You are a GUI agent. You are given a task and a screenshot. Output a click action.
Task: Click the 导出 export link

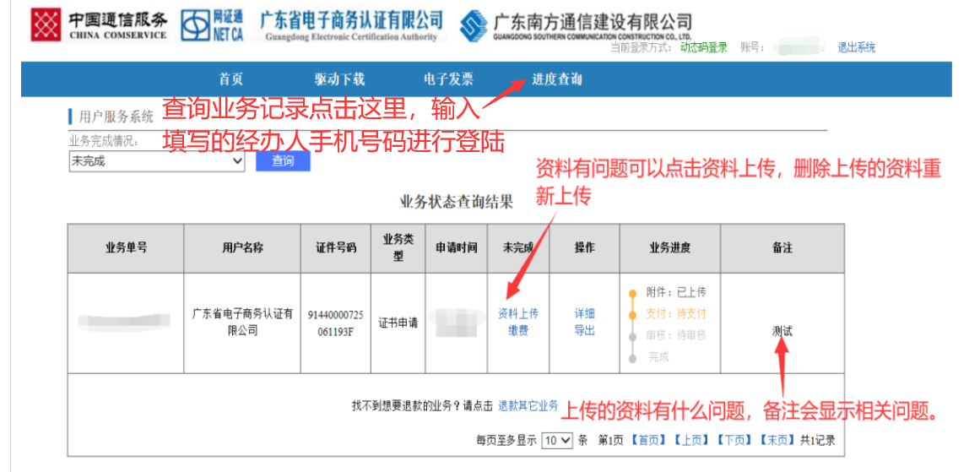tap(584, 330)
